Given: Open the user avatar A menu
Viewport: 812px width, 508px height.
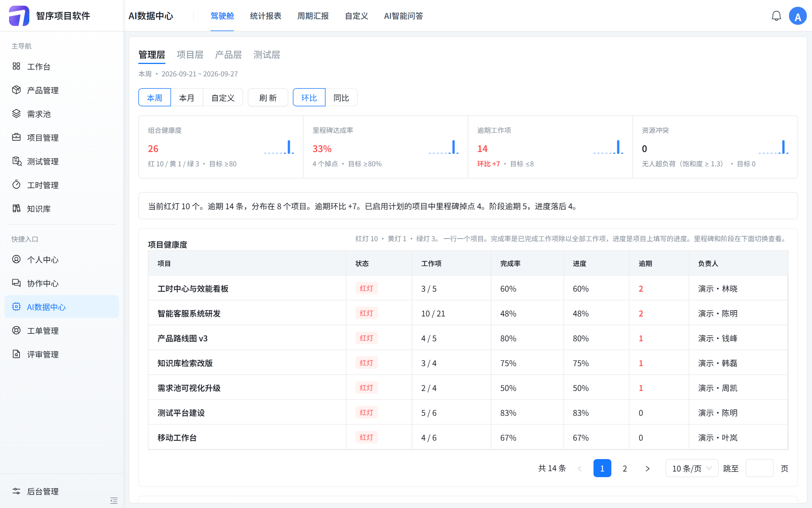Looking at the screenshot, I should point(798,16).
